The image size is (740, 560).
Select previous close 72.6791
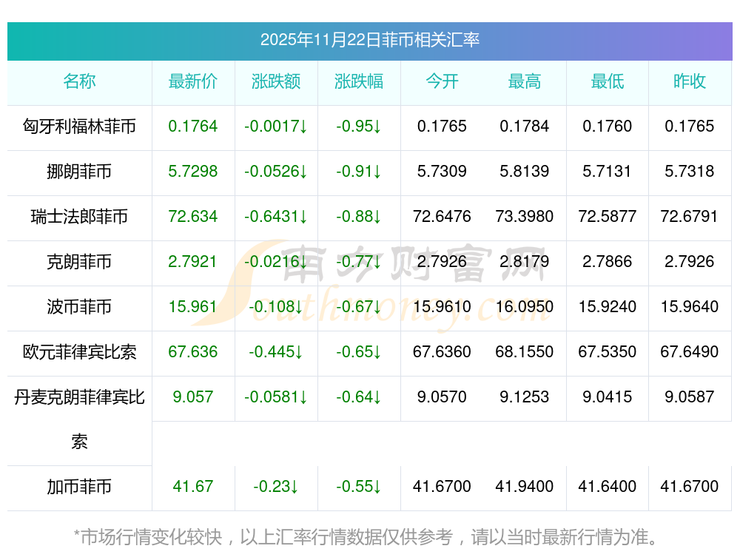pyautogui.click(x=690, y=216)
